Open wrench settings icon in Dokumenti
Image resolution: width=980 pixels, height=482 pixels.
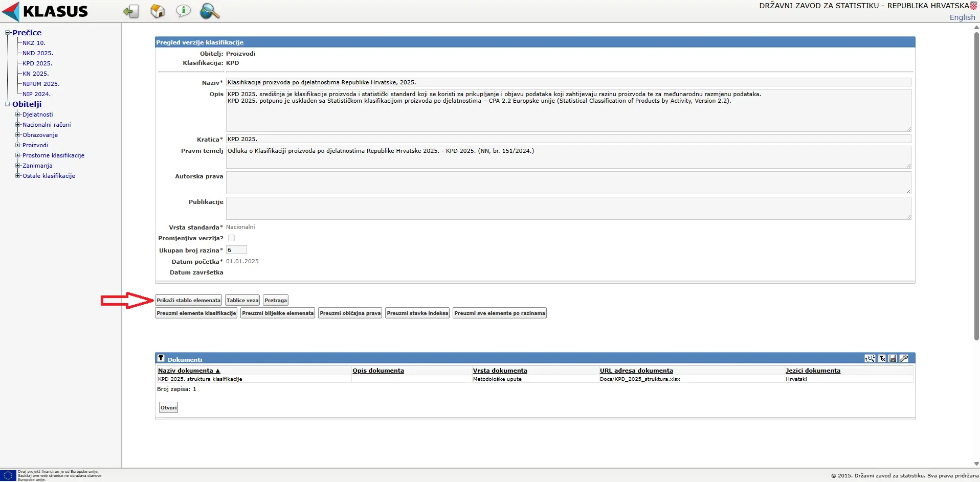click(904, 359)
